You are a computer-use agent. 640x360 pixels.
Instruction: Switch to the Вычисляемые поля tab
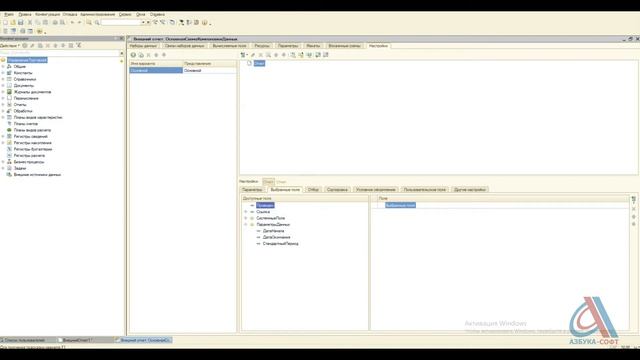229,46
